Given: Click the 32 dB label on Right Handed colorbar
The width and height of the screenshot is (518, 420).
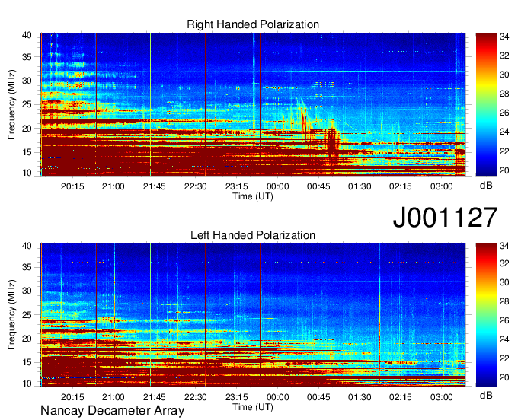Looking at the screenshot, I should [504, 56].
